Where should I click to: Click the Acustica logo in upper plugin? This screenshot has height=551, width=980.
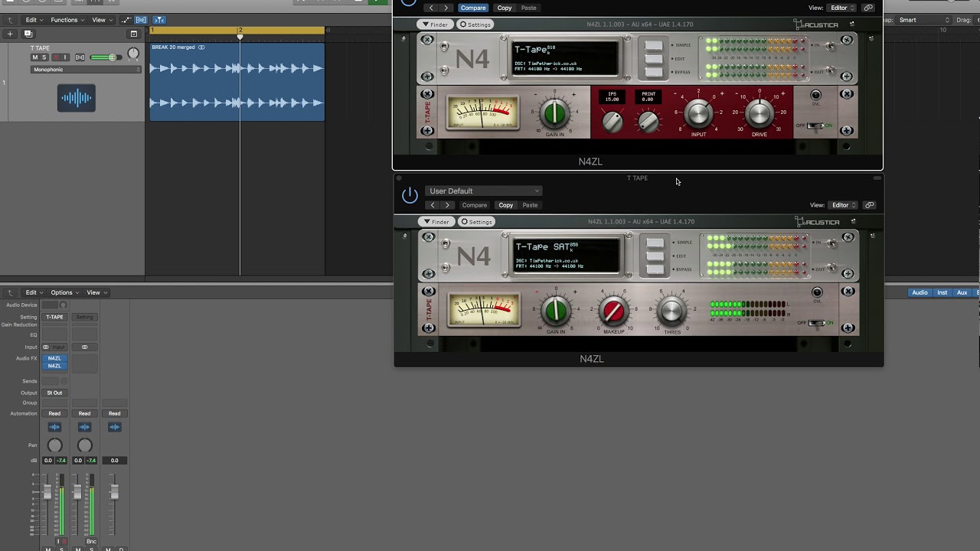[816, 24]
